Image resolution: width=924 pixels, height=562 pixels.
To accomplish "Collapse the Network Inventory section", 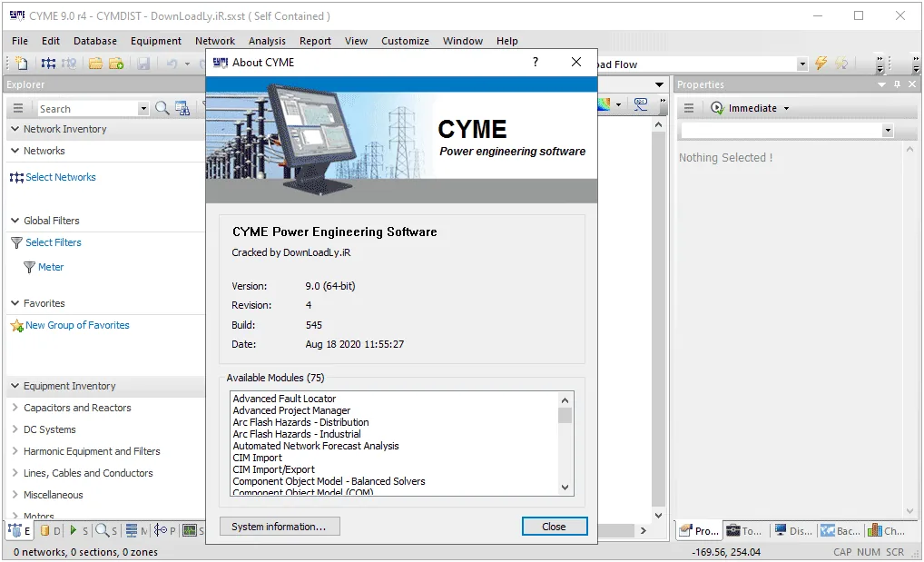I will pyautogui.click(x=15, y=129).
